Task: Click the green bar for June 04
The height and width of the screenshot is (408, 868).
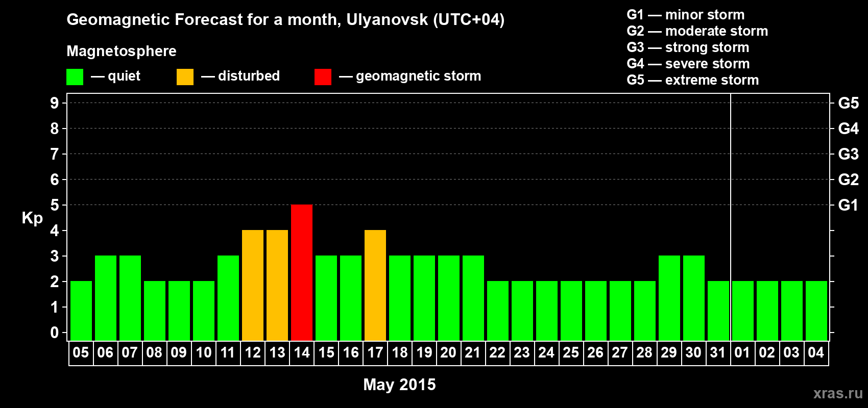Action: tap(816, 311)
